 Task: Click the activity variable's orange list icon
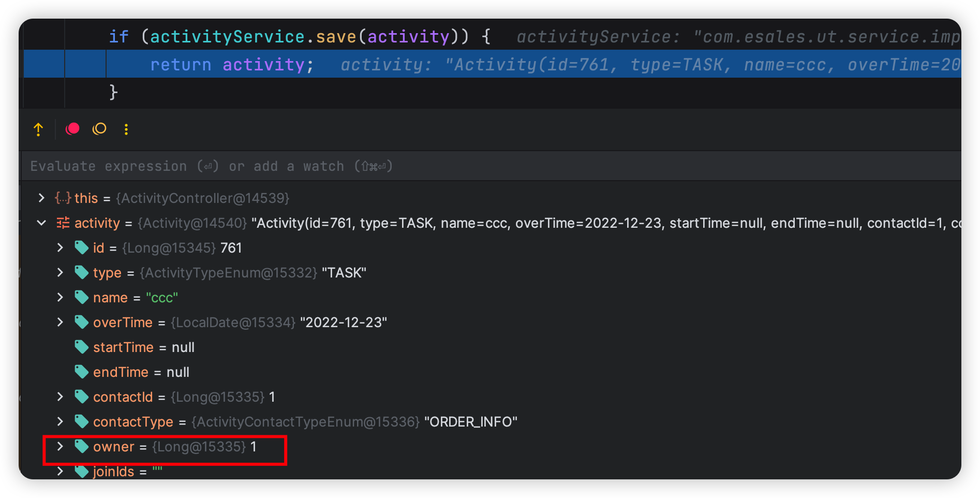(x=63, y=223)
